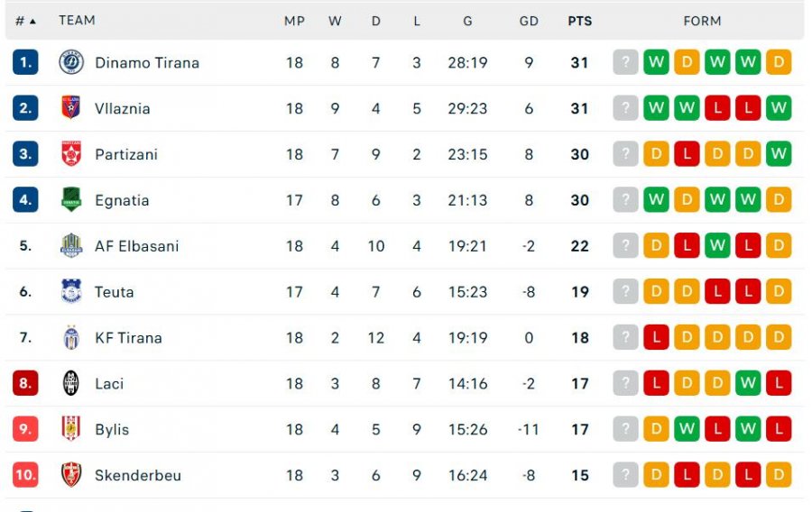Click the gray question mark badge for Partizani

coord(625,154)
